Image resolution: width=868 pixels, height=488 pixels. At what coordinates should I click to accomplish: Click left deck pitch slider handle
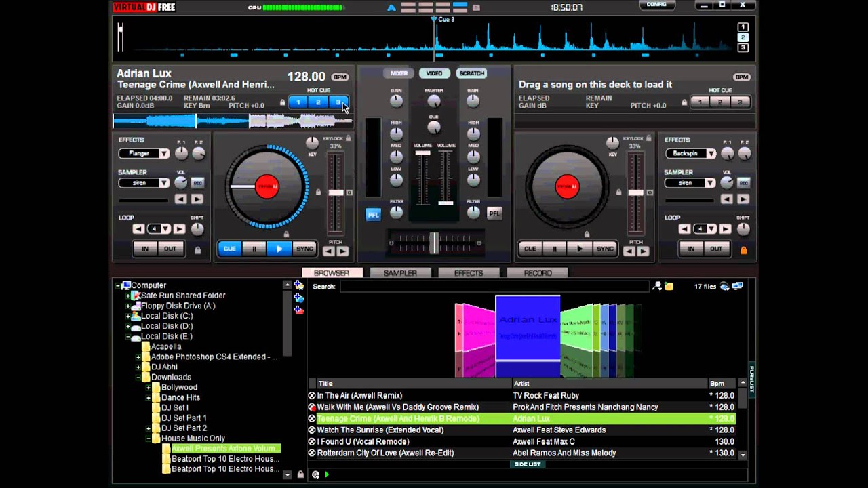tap(336, 193)
